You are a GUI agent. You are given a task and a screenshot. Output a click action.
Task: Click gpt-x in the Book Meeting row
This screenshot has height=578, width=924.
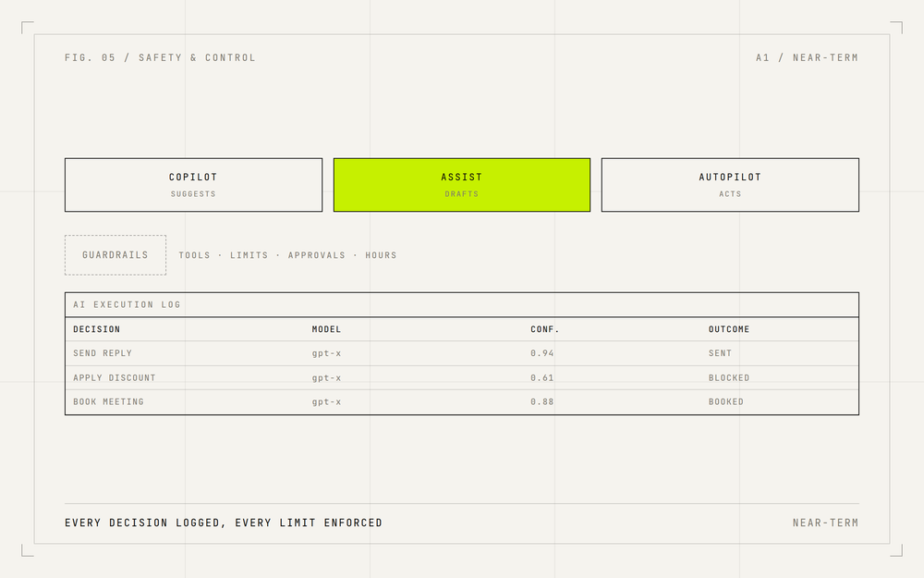coord(326,401)
